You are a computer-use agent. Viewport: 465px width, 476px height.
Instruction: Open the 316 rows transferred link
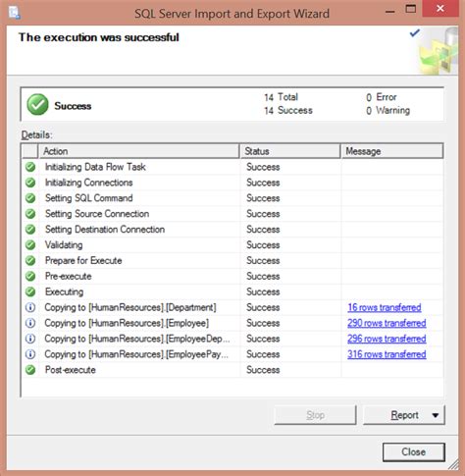(x=387, y=354)
